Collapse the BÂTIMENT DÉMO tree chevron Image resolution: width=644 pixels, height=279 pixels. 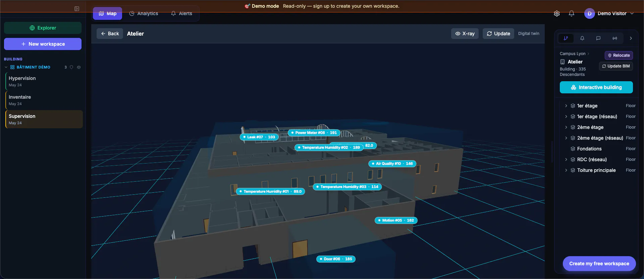(6, 67)
